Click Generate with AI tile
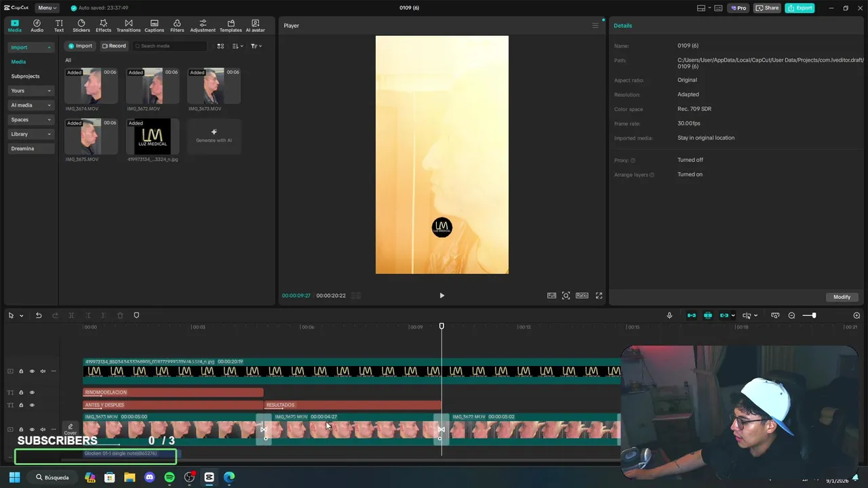868x488 pixels. [x=214, y=136]
